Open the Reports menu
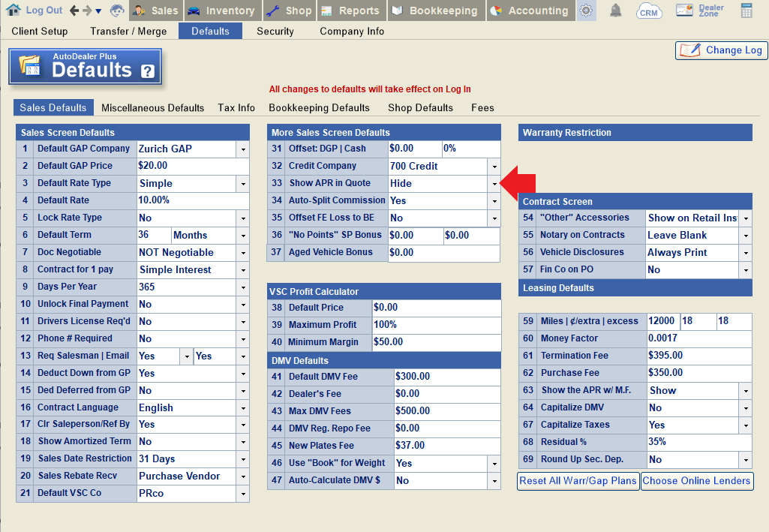The image size is (769, 532). point(352,11)
